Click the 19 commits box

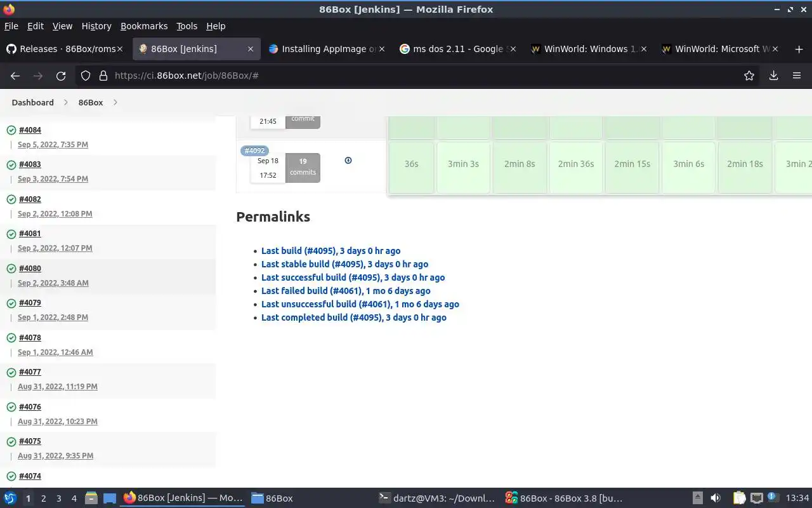click(x=303, y=167)
